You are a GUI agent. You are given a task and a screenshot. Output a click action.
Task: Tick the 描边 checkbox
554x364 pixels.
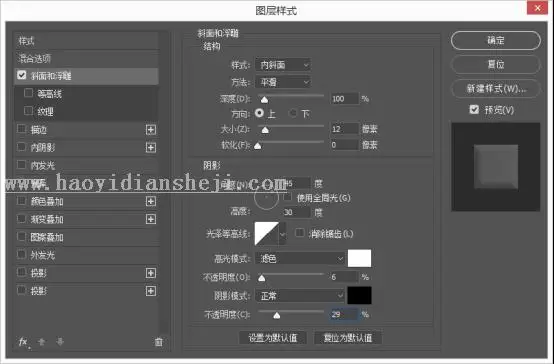pos(22,129)
